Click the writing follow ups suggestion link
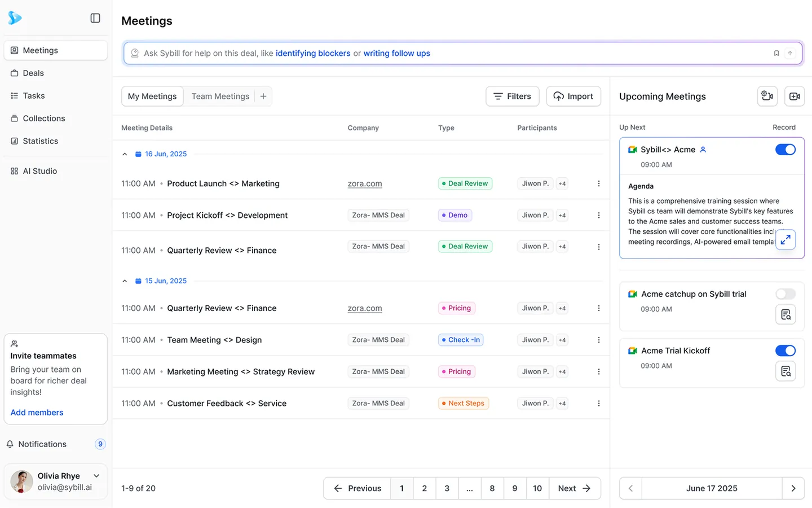The height and width of the screenshot is (508, 812). click(x=396, y=53)
